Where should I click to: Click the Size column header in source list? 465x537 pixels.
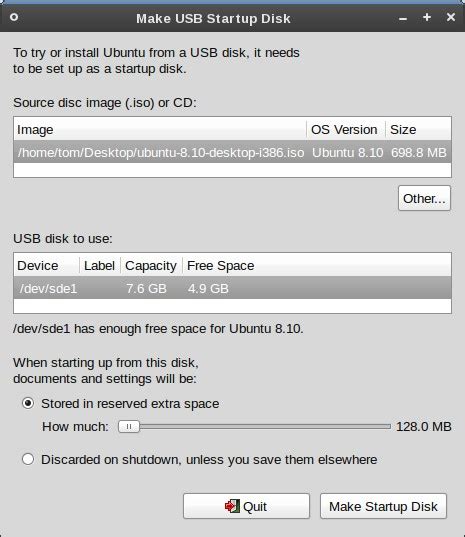[x=418, y=129]
